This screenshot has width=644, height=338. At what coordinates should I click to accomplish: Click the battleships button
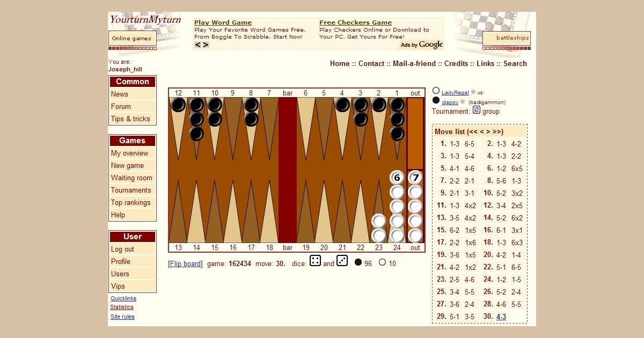click(x=506, y=38)
